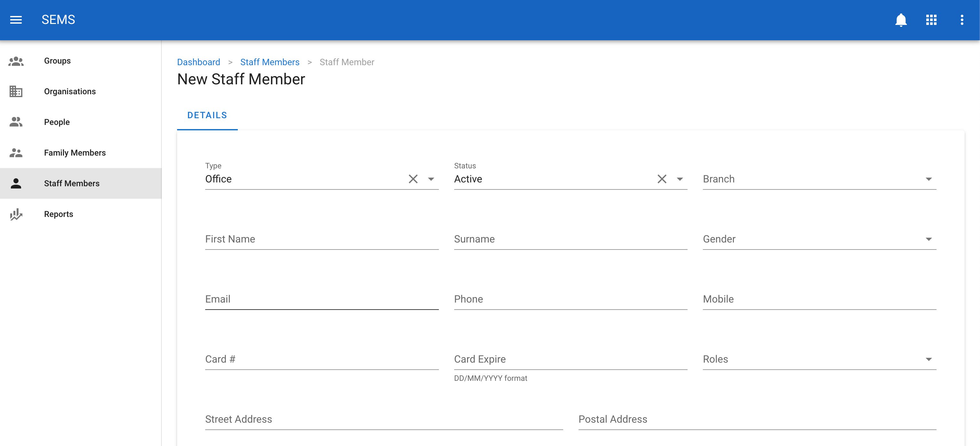The width and height of the screenshot is (980, 446).
Task: Click into the Card Expire field
Action: [x=570, y=359]
